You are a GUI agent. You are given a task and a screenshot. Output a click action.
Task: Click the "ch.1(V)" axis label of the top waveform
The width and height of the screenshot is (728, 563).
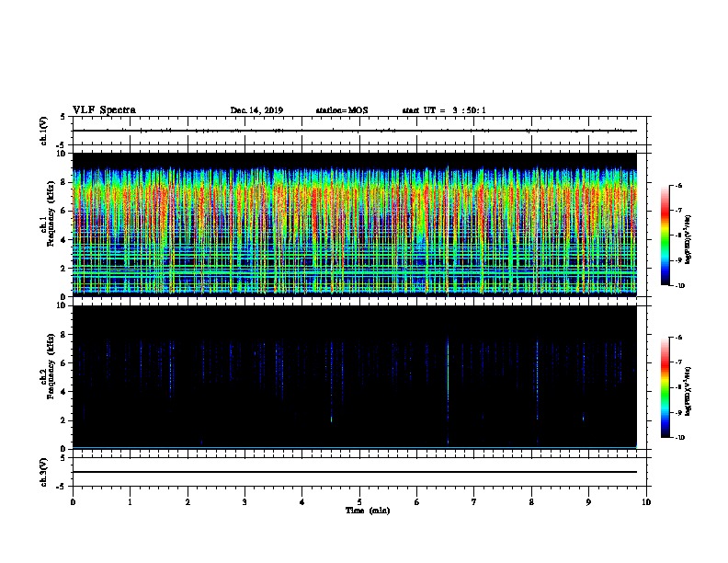(x=44, y=131)
